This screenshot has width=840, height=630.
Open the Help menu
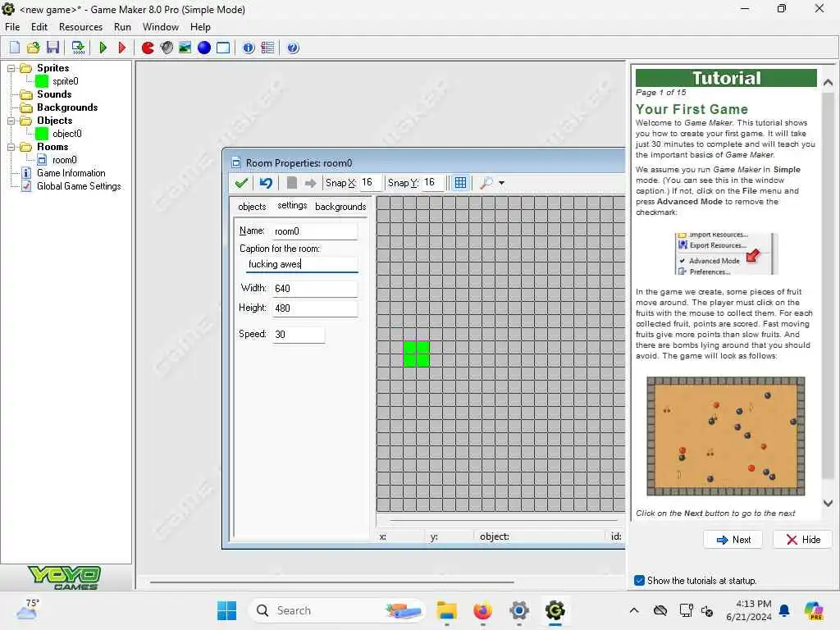(200, 27)
